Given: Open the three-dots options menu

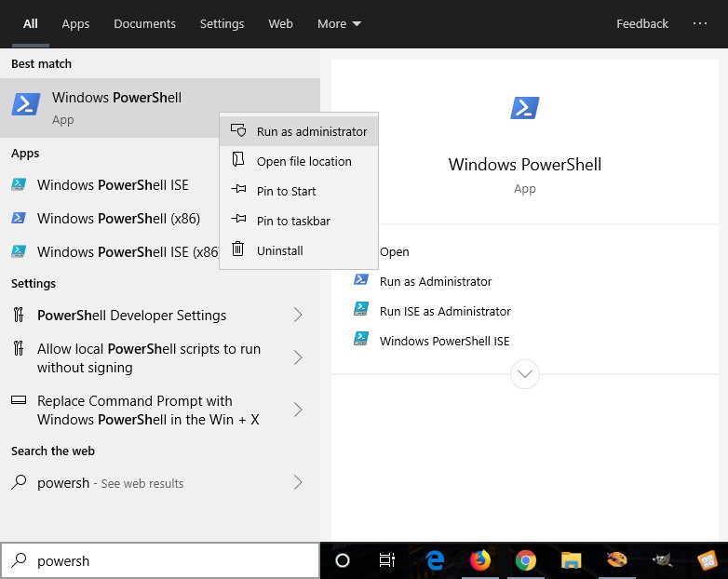Looking at the screenshot, I should point(700,23).
